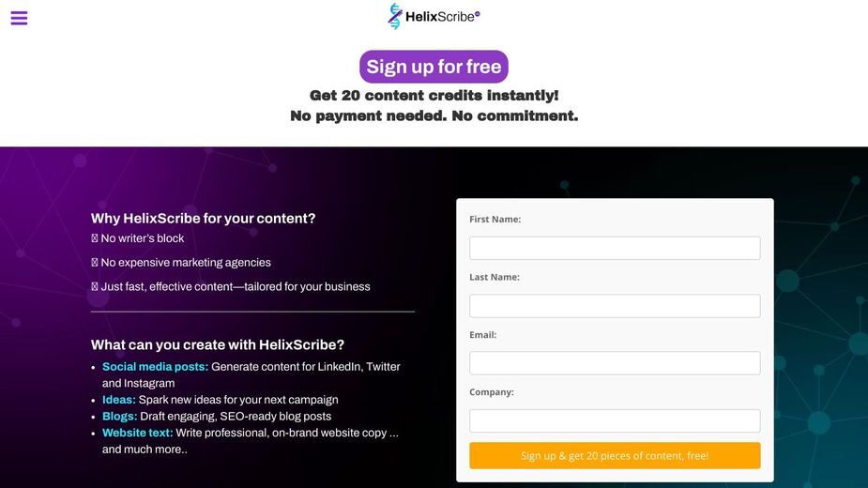Select the Company input field
Viewport: 868px width, 488px height.
coord(615,420)
